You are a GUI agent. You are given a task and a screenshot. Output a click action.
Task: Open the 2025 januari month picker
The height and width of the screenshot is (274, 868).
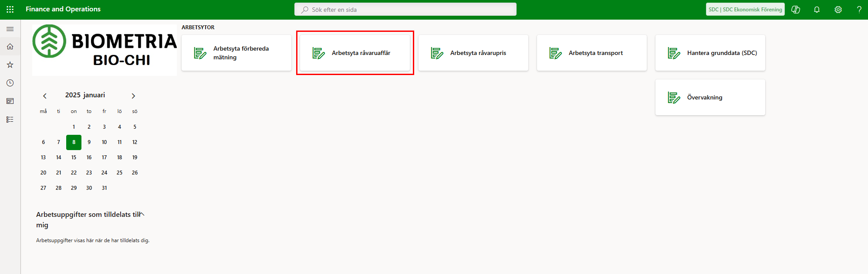point(85,95)
